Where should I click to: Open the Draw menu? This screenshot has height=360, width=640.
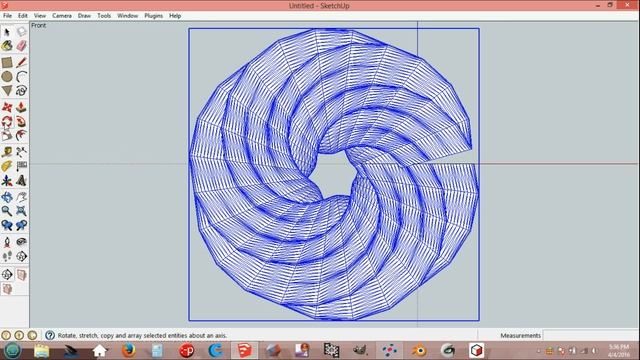coord(84,16)
